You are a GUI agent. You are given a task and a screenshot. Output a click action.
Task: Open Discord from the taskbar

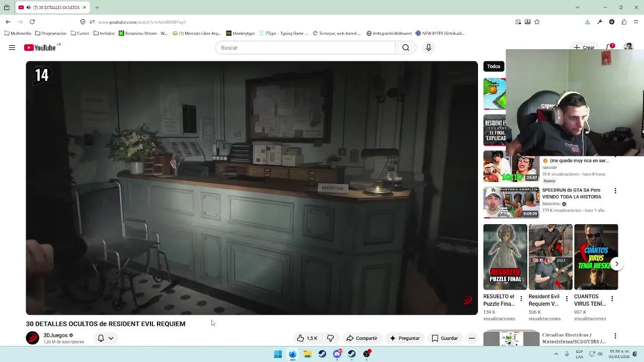click(x=337, y=354)
